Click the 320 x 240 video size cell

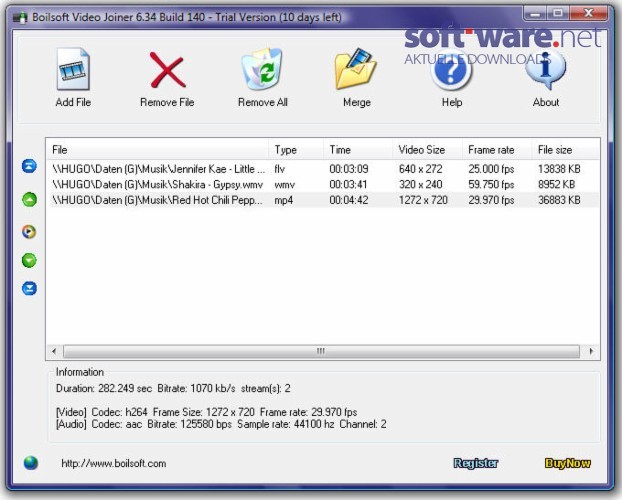tap(420, 185)
